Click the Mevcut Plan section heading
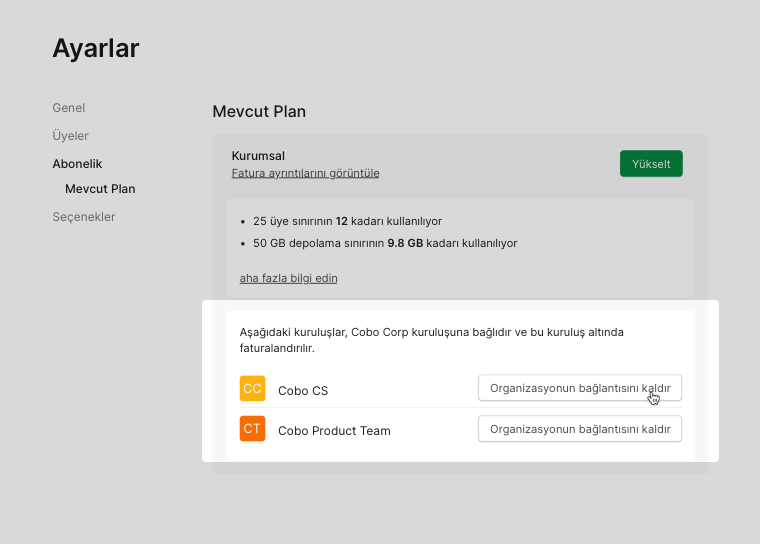The width and height of the screenshot is (760, 544). [x=259, y=112]
